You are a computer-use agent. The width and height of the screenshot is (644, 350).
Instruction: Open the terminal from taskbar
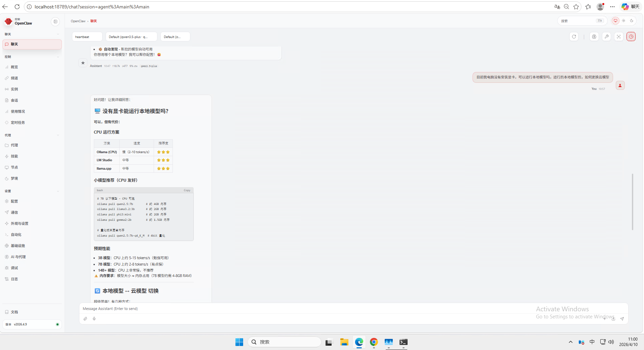pyautogui.click(x=403, y=342)
